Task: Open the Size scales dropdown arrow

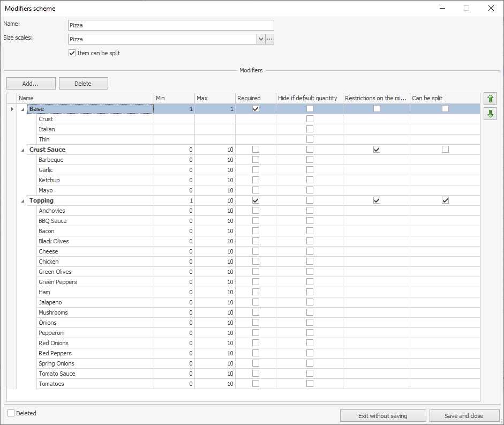Action: click(x=261, y=39)
